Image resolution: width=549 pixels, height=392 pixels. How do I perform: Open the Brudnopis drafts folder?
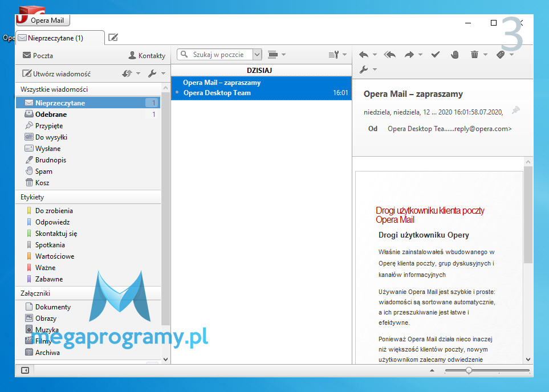[x=88, y=160]
